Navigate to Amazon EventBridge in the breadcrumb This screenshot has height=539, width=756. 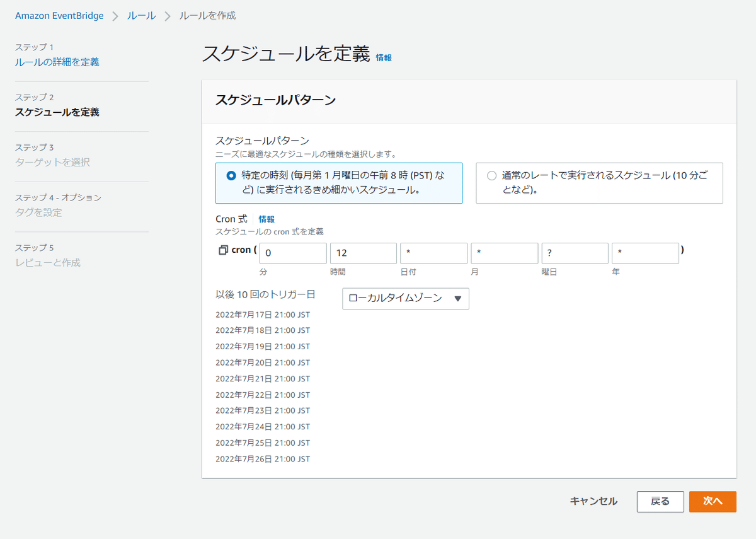[x=59, y=15]
